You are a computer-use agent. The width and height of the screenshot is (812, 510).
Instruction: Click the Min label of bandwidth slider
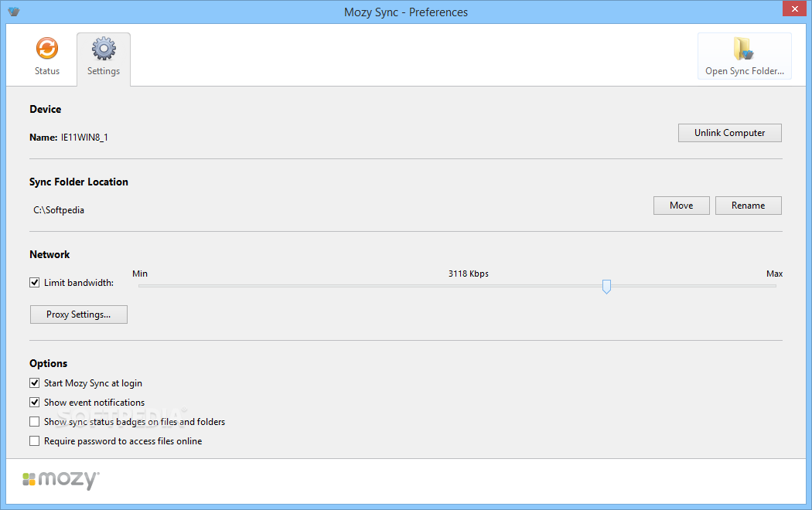coord(140,274)
